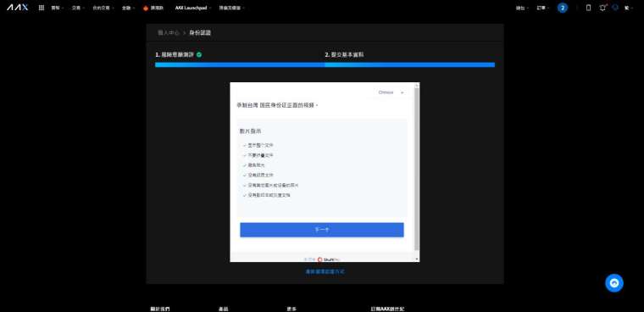
Task: Click the 個人中心 breadcrumb link
Action: pos(169,33)
